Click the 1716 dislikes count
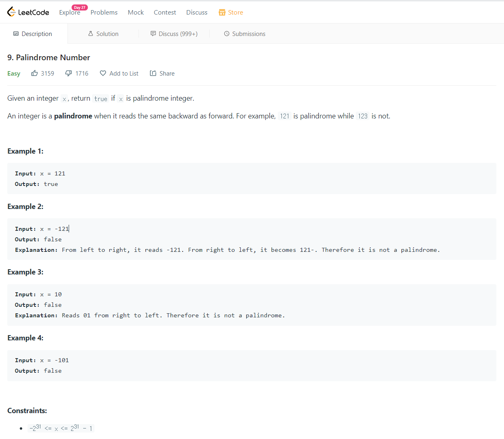Screen dimensions: 504x439 82,74
